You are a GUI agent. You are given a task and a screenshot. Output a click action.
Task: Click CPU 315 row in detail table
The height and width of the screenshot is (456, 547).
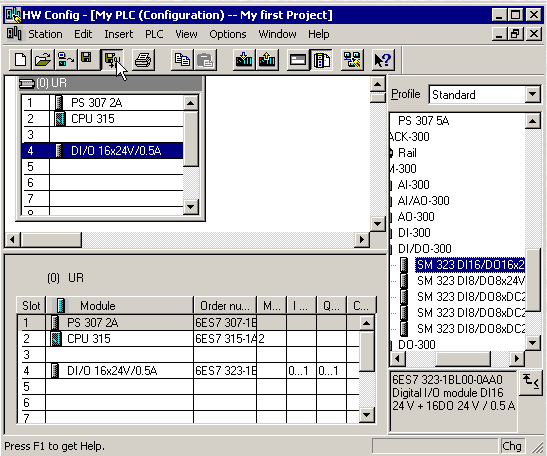pos(188,339)
